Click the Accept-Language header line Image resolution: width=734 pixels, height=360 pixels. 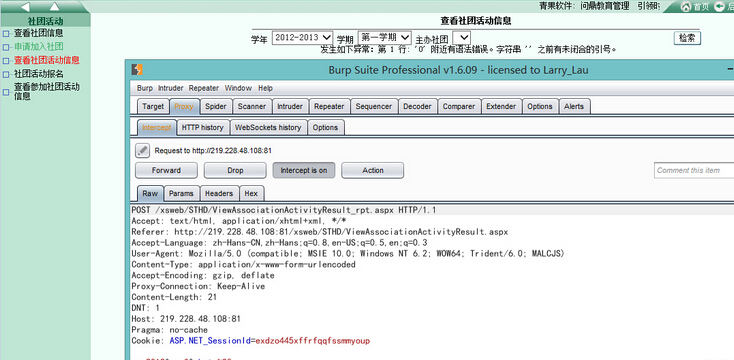(279, 243)
